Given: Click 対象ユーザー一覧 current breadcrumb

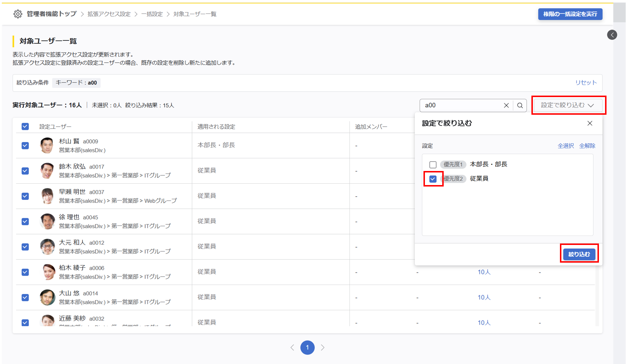Looking at the screenshot, I should click(x=195, y=14).
